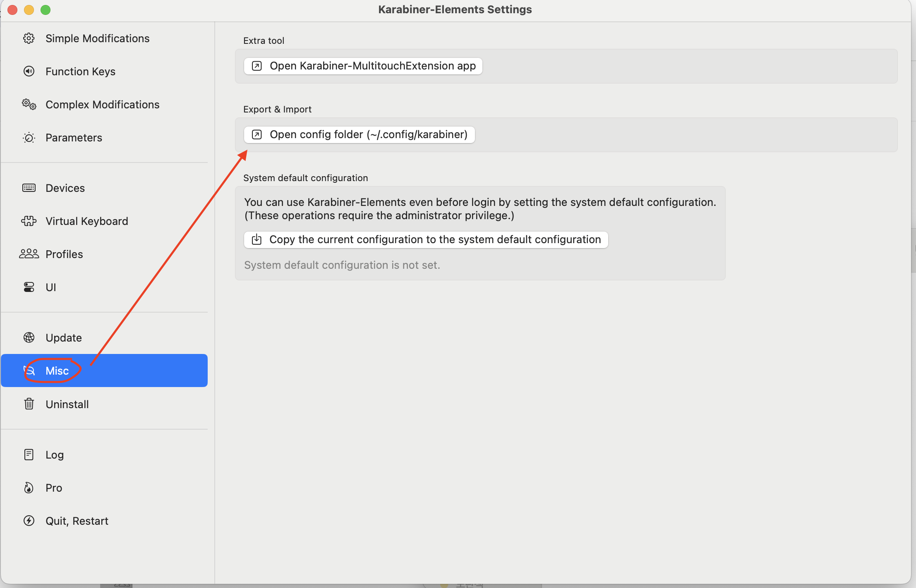Screen dimensions: 916x588
Task: Click the Update globe icon
Action: click(x=29, y=338)
